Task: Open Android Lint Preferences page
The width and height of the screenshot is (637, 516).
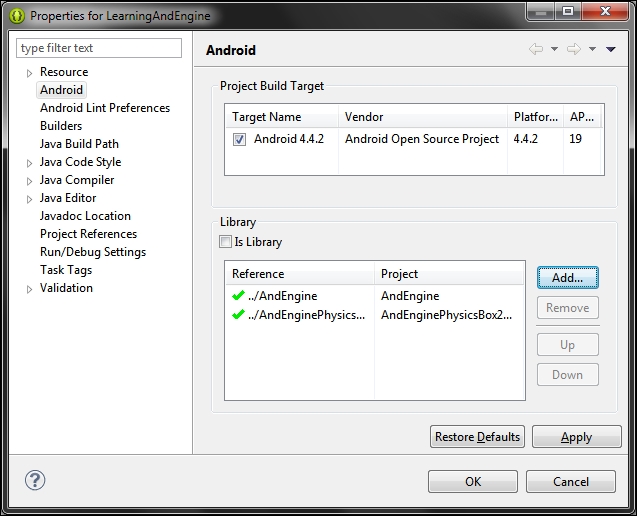Action: 105,108
